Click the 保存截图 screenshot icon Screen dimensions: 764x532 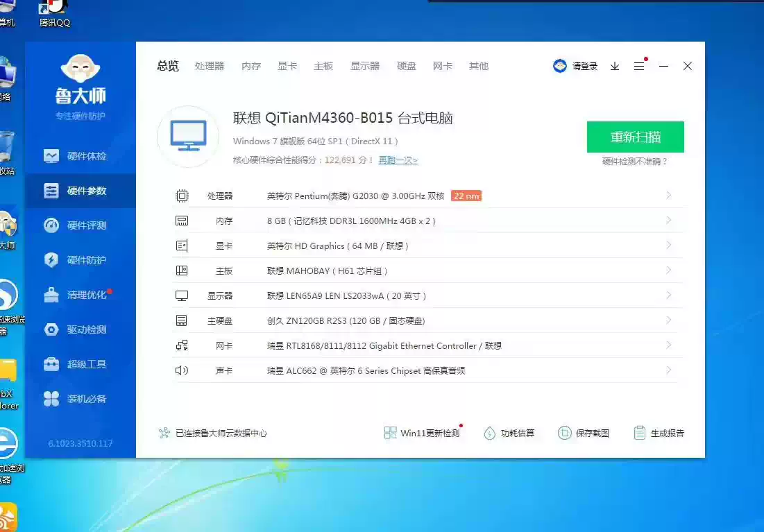point(565,433)
